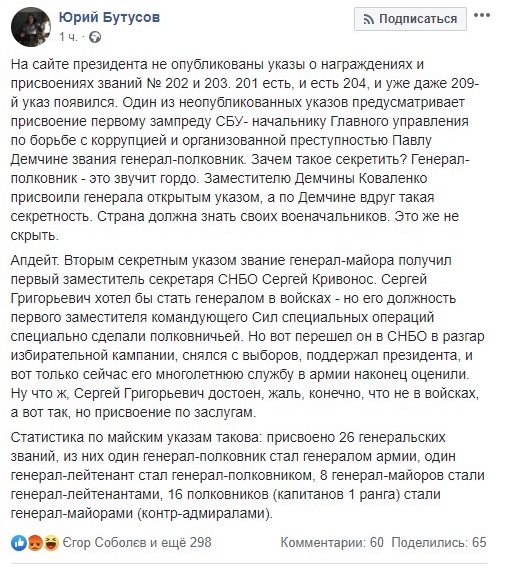Click the paragraph beginning with 'Апдейт'
Screen dimensions: 520x573
click(x=247, y=336)
